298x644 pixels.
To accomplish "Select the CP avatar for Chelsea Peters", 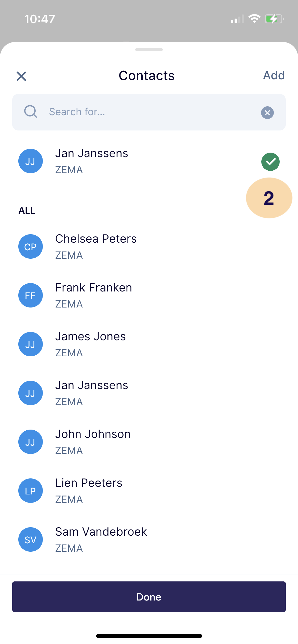I will pyautogui.click(x=31, y=246).
